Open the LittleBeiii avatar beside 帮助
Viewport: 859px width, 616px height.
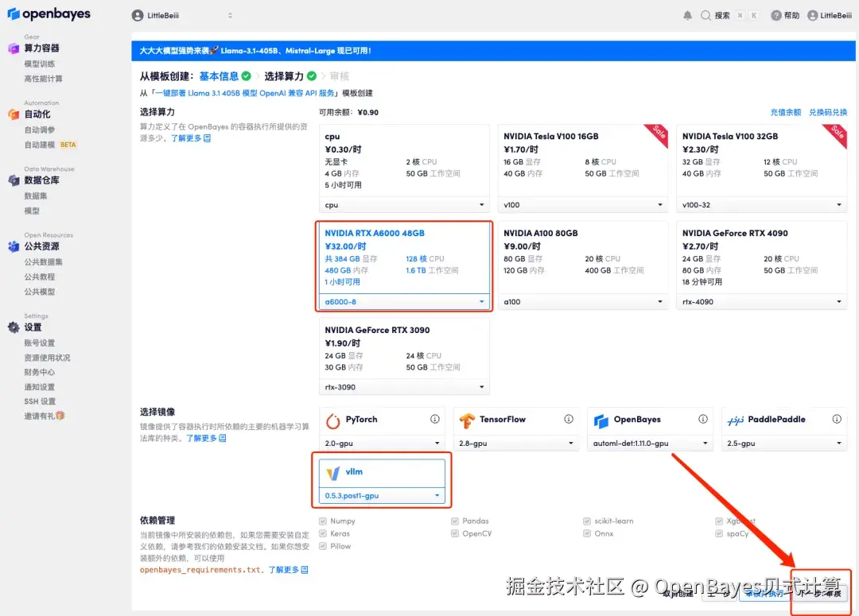pyautogui.click(x=812, y=15)
